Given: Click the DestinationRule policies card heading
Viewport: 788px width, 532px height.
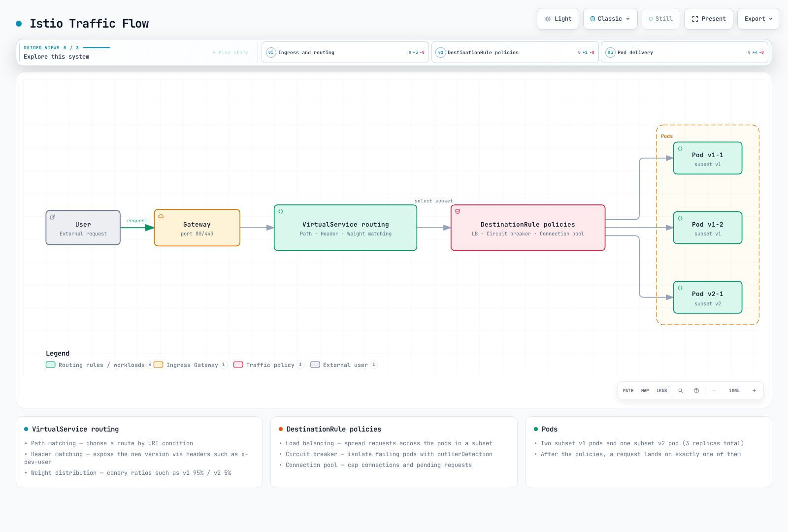Looking at the screenshot, I should click(x=334, y=429).
